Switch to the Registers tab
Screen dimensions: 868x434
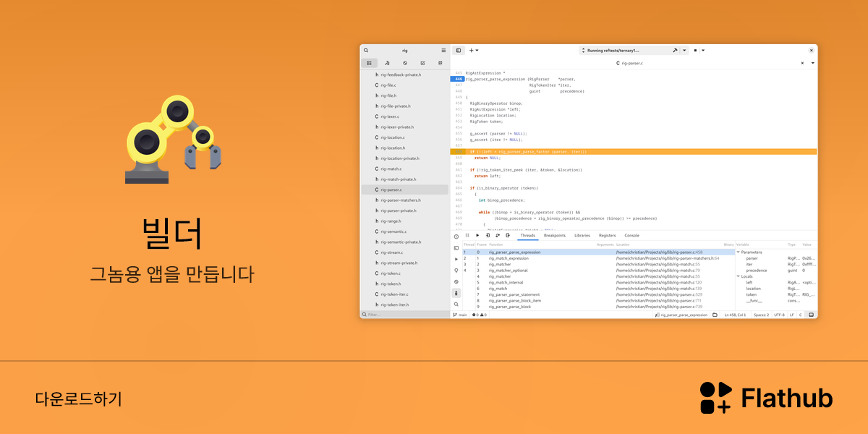coord(608,235)
